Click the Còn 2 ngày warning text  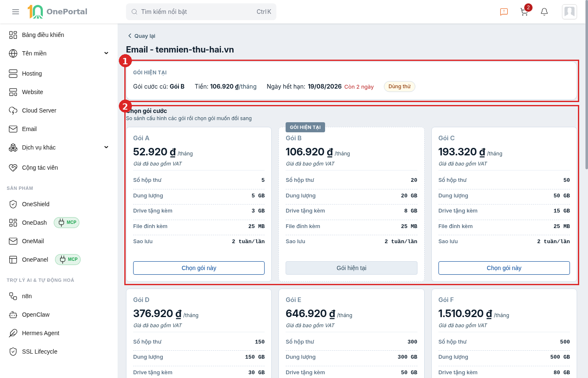click(359, 87)
